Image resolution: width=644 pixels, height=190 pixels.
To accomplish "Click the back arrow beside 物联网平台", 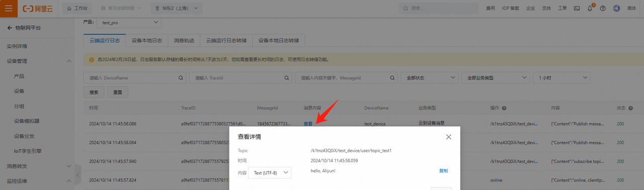I will [10, 28].
